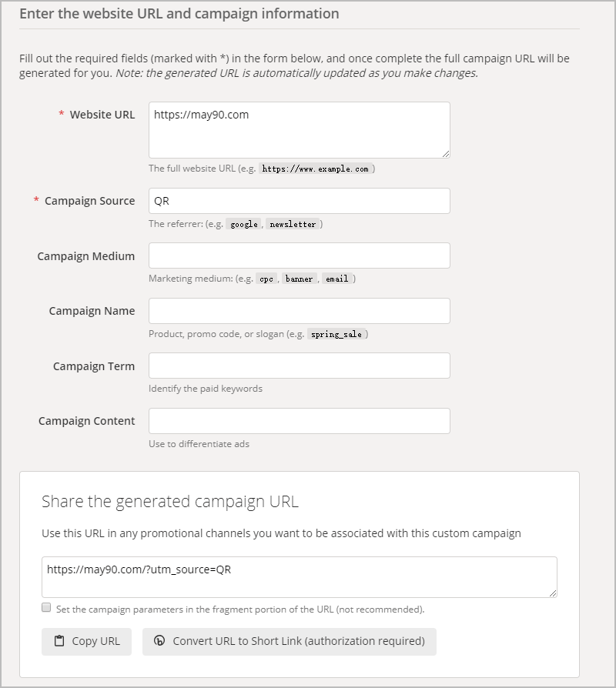Click the cpc medium example label
The image size is (616, 688).
click(267, 279)
